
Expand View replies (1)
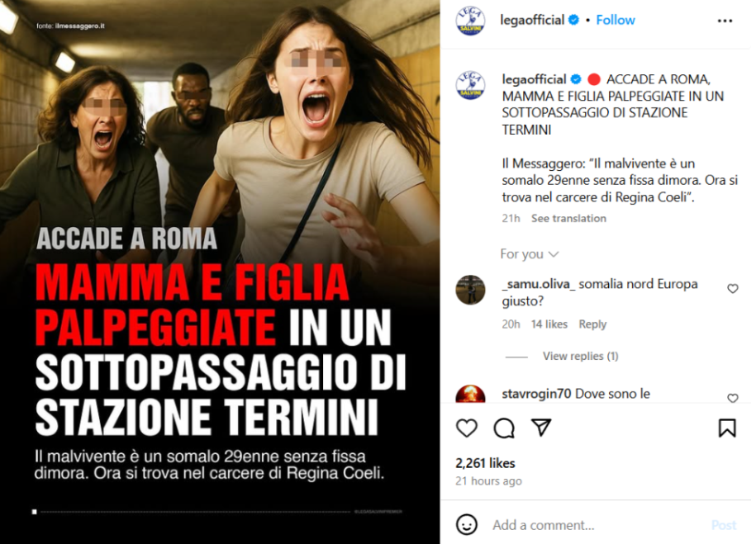(580, 356)
